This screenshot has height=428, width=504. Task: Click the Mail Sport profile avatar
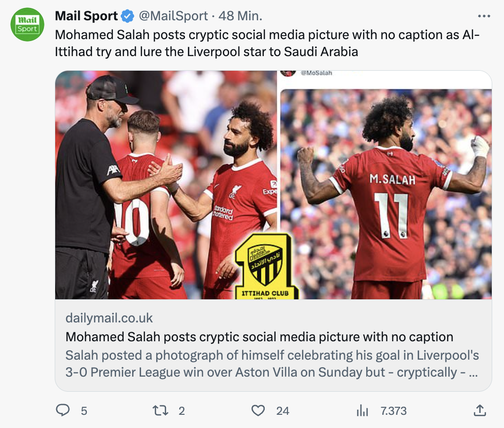pyautogui.click(x=27, y=25)
